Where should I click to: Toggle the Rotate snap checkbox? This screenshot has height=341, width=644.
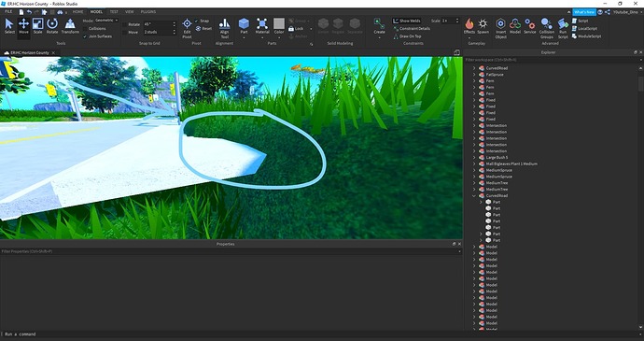(x=124, y=24)
